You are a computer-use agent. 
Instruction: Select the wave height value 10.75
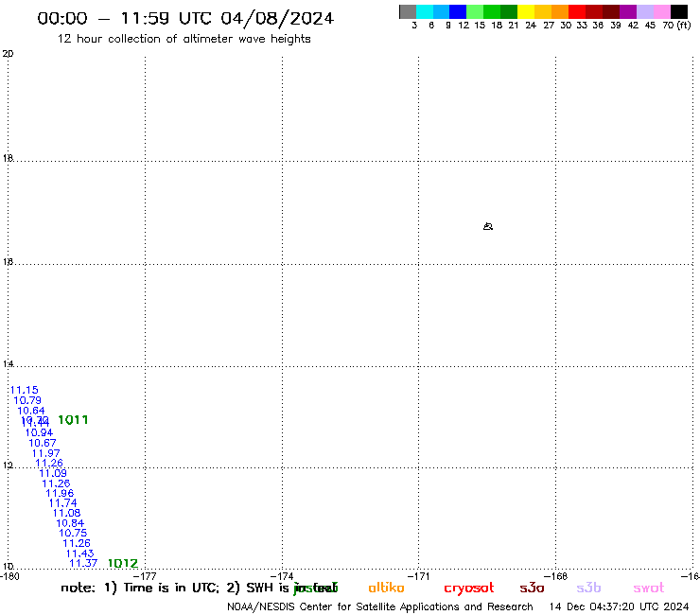pyautogui.click(x=73, y=533)
